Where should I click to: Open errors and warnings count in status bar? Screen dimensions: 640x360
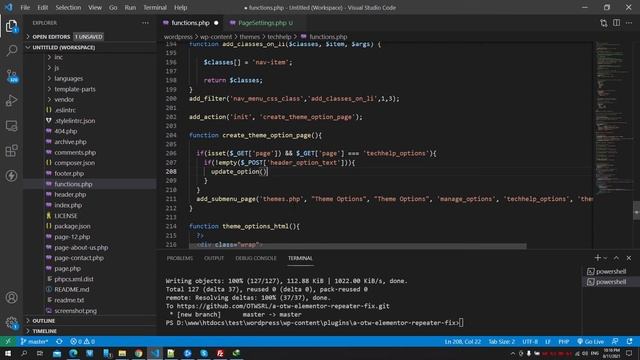[82, 341]
